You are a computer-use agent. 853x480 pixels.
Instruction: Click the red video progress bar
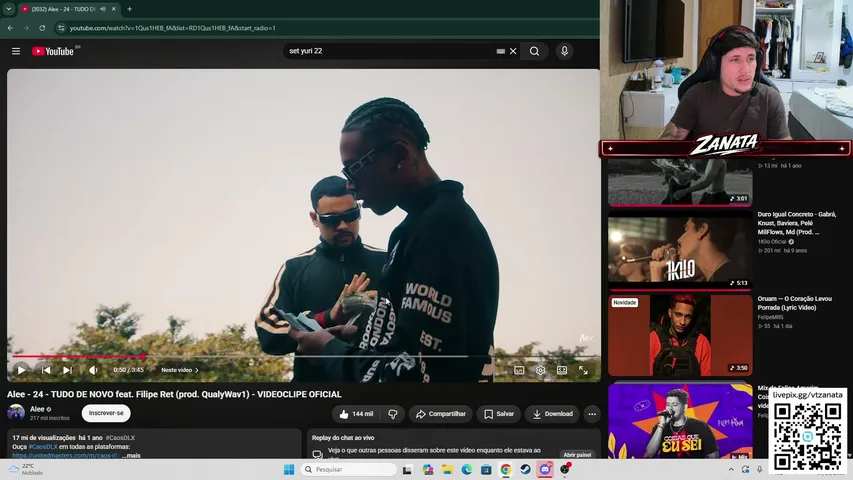[78, 356]
